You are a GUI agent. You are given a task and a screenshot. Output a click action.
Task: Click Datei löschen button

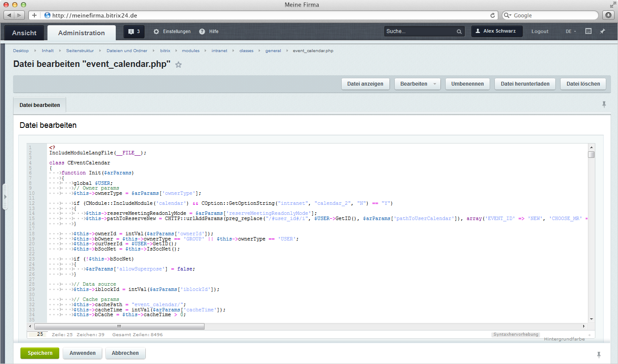coord(583,84)
